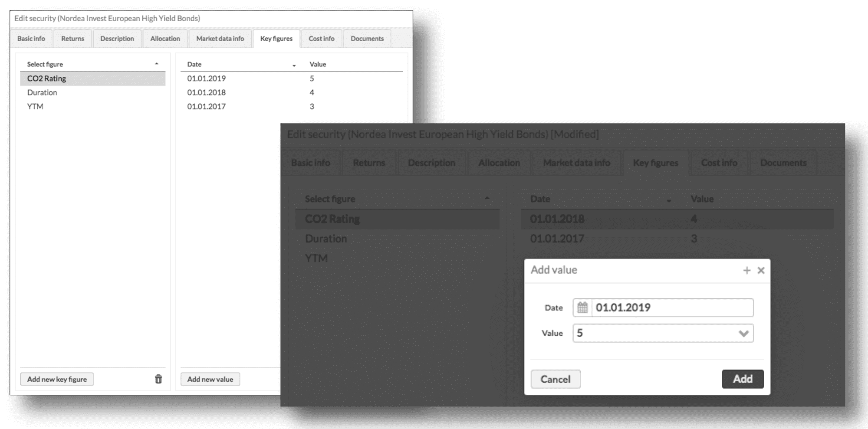Click the Select figure header in the front window

(x=45, y=64)
